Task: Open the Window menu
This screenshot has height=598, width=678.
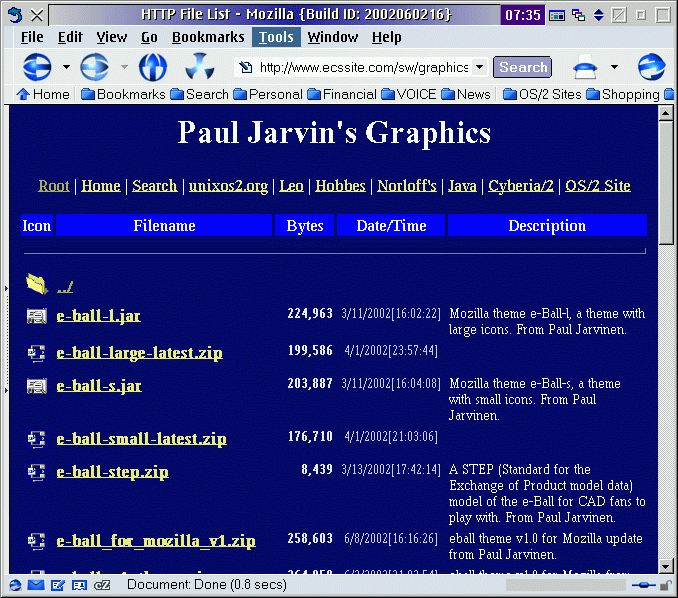Action: tap(333, 37)
